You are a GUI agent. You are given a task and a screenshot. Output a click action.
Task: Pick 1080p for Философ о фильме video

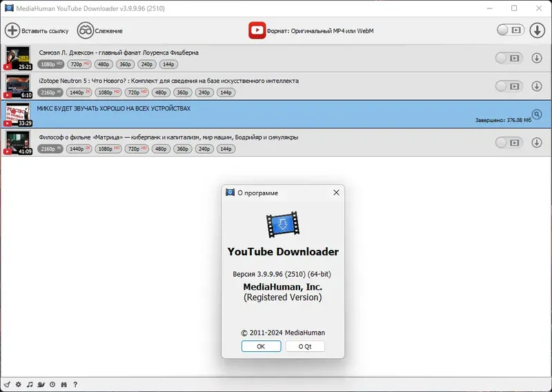(108, 148)
